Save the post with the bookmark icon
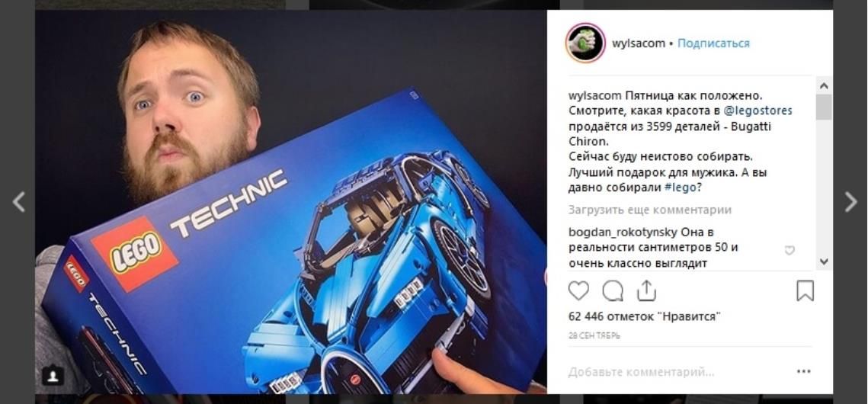 click(805, 290)
